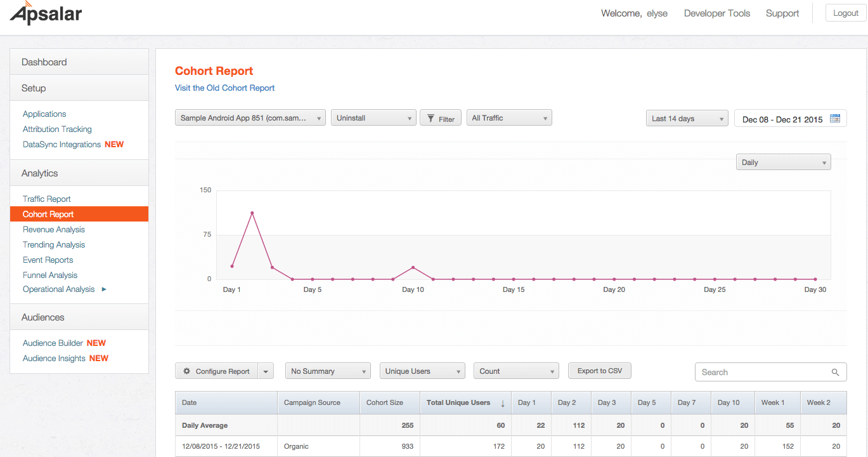Click the search magnifier icon

[836, 373]
